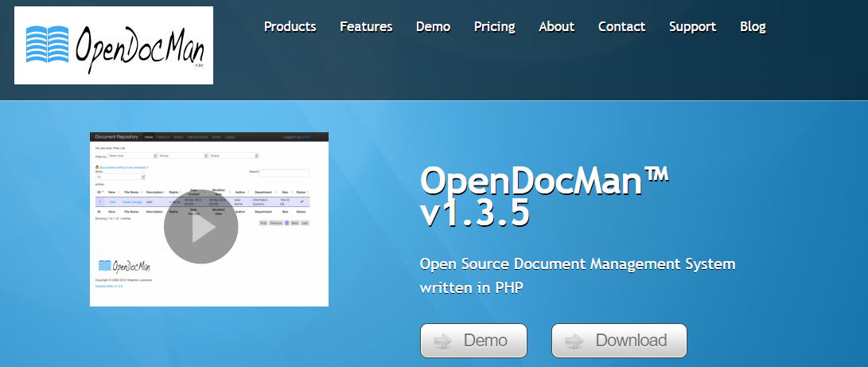The image size is (868, 367).
Task: Open the About page
Action: coord(556,26)
